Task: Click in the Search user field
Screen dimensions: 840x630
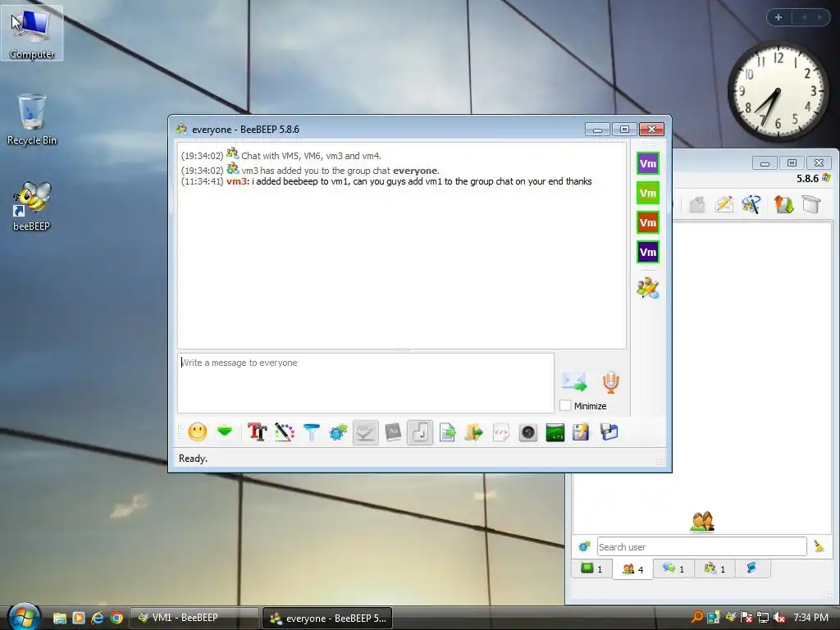Action: pos(701,546)
